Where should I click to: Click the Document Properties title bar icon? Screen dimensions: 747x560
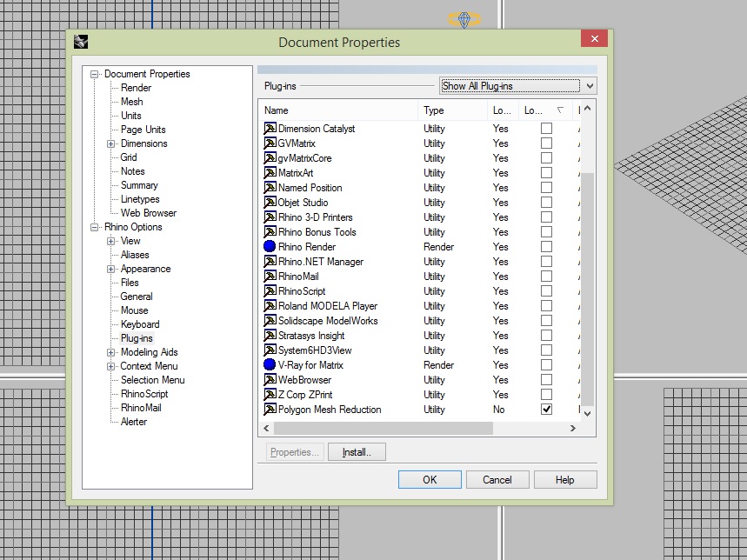[81, 42]
